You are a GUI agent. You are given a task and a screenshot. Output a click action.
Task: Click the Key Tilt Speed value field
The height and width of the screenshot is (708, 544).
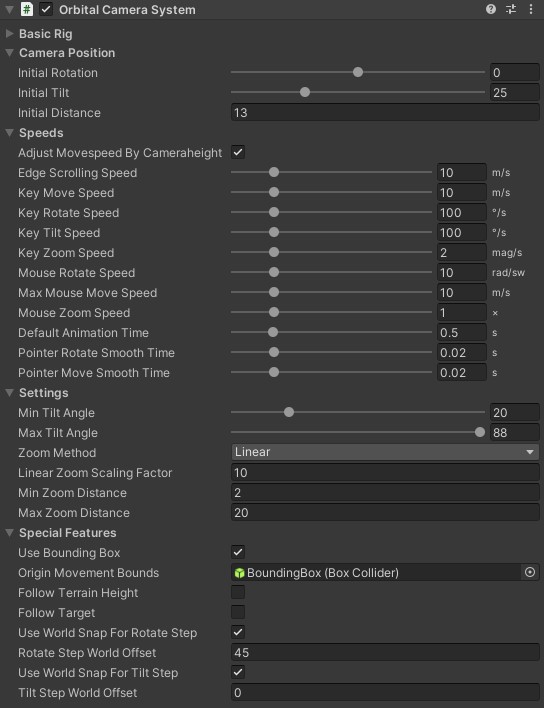pyautogui.click(x=461, y=233)
